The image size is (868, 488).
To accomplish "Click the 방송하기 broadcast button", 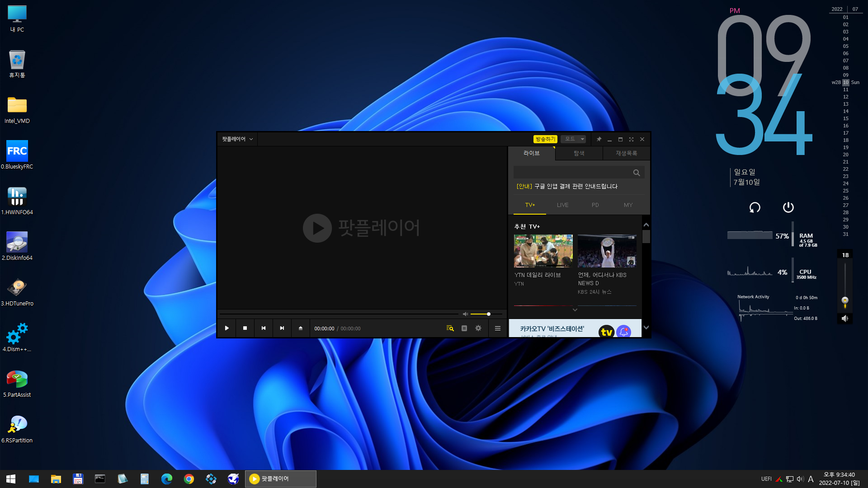I will click(545, 139).
